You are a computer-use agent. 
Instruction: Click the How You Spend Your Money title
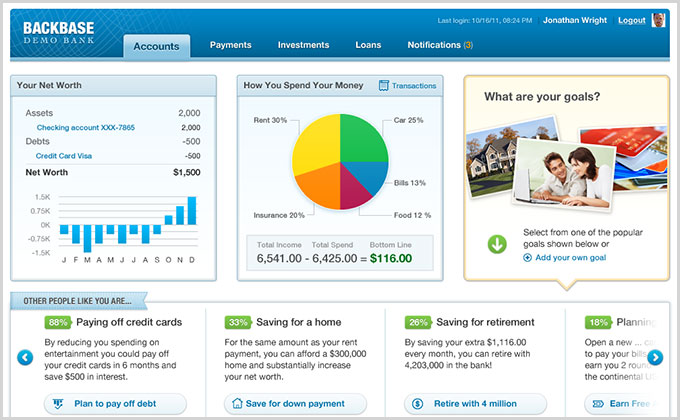(x=303, y=85)
